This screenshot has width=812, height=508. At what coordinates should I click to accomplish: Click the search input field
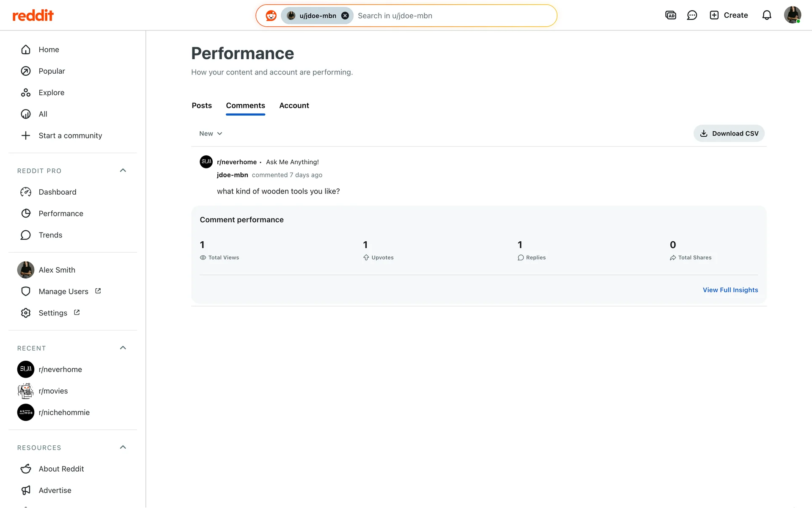(x=453, y=16)
